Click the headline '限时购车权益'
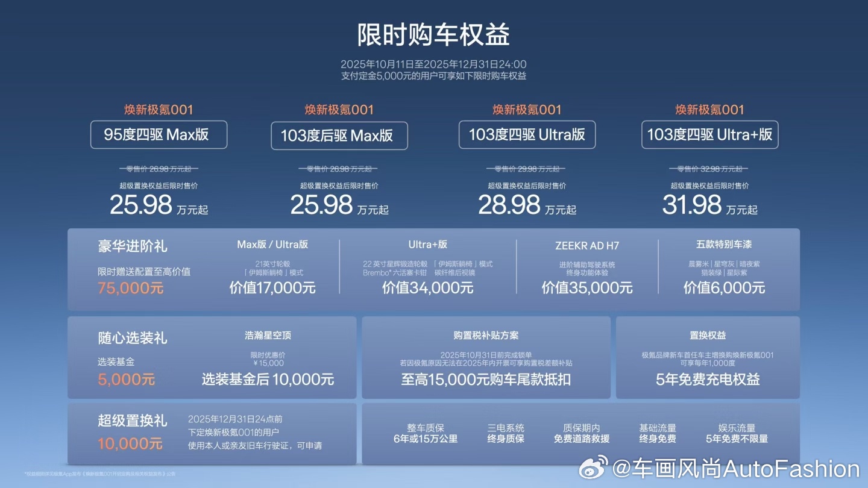The width and height of the screenshot is (868, 488). pyautogui.click(x=434, y=35)
